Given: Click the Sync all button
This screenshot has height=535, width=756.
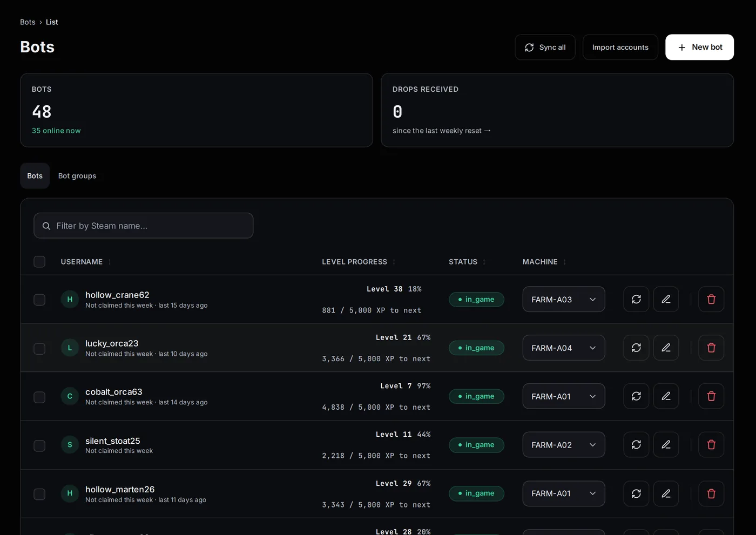Looking at the screenshot, I should point(545,48).
